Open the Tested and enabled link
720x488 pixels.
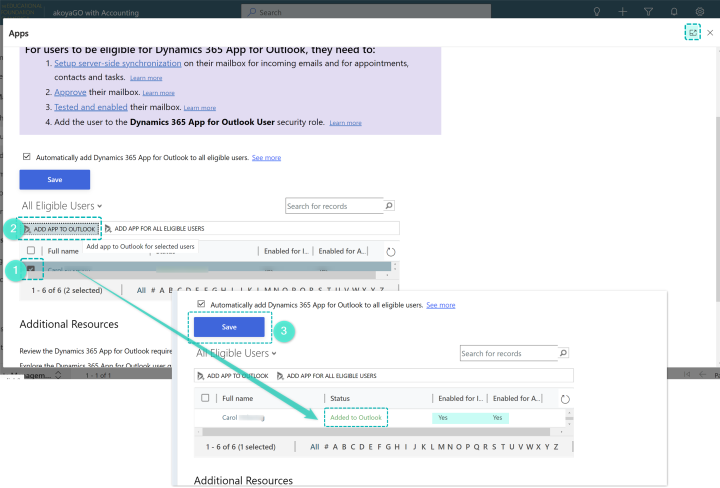coord(91,107)
